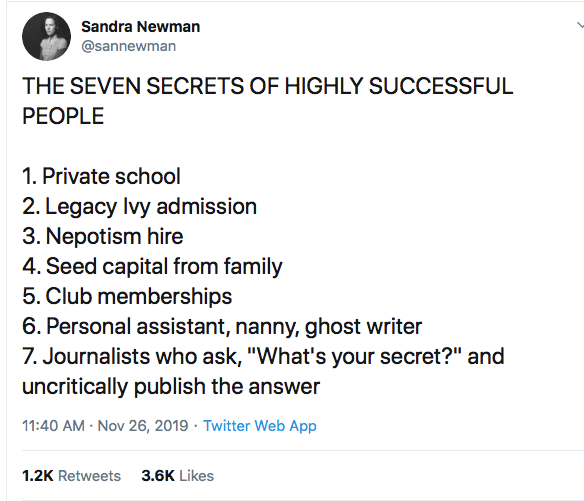Click the Seed capital from family line
Viewport: 584px width, 501px height.
(152, 267)
